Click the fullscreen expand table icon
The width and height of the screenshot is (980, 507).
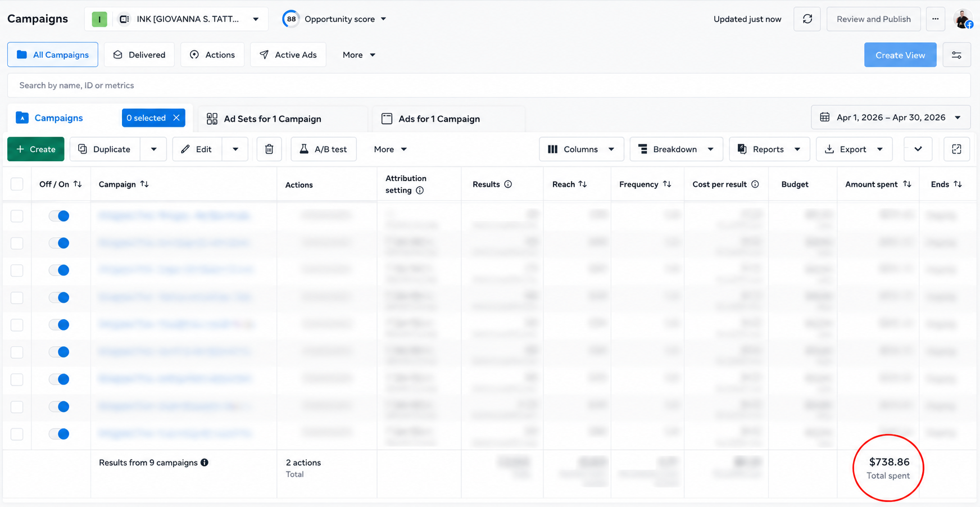(956, 149)
